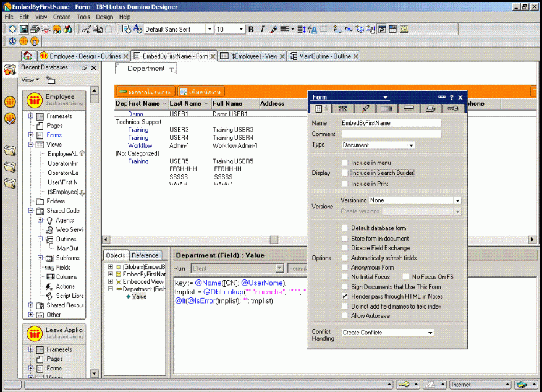Click the first orange action bar button
542x392 pixels.
click(x=145, y=92)
